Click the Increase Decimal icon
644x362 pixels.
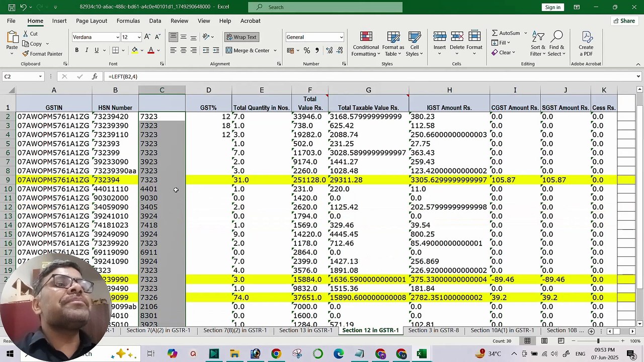pyautogui.click(x=329, y=50)
